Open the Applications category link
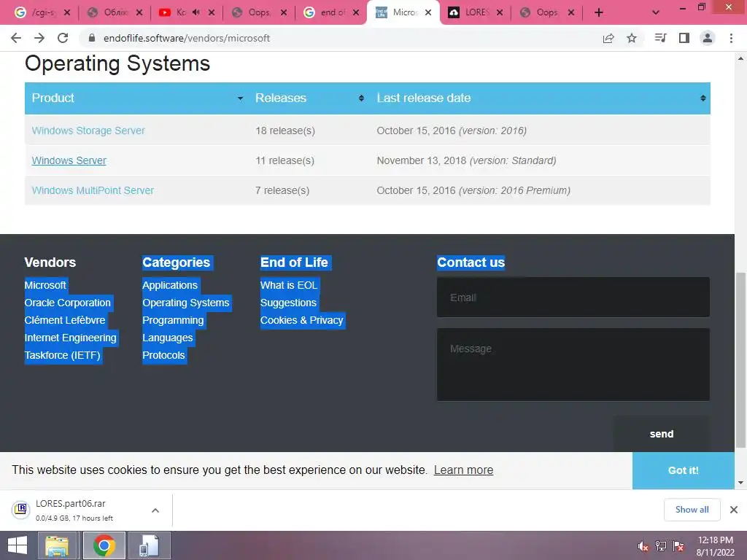Screen dimensions: 747x560 coord(170,285)
